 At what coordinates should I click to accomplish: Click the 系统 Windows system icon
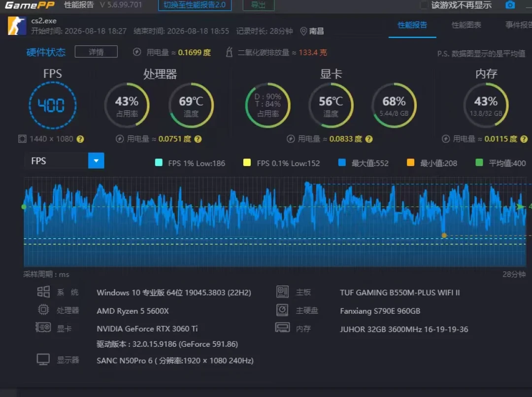click(43, 292)
